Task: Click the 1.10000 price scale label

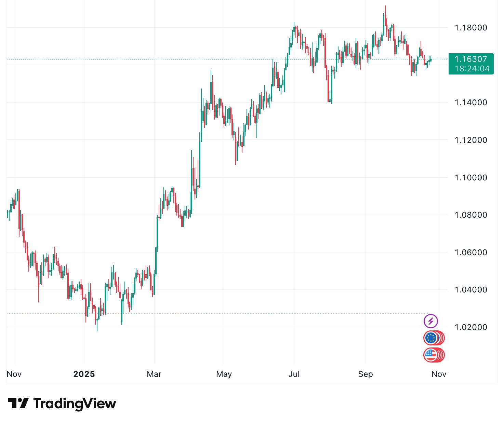Action: [x=470, y=178]
